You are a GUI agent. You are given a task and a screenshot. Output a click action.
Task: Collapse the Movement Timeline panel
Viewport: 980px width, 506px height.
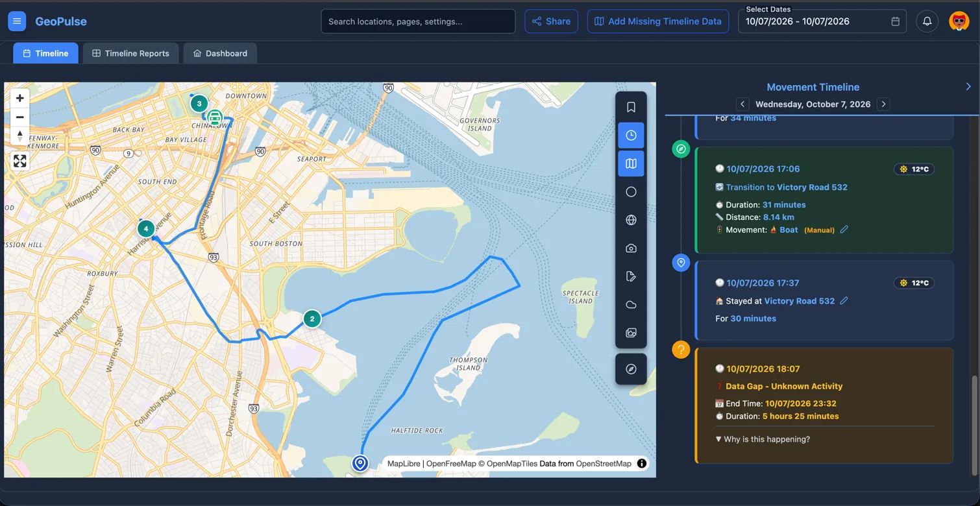[968, 86]
